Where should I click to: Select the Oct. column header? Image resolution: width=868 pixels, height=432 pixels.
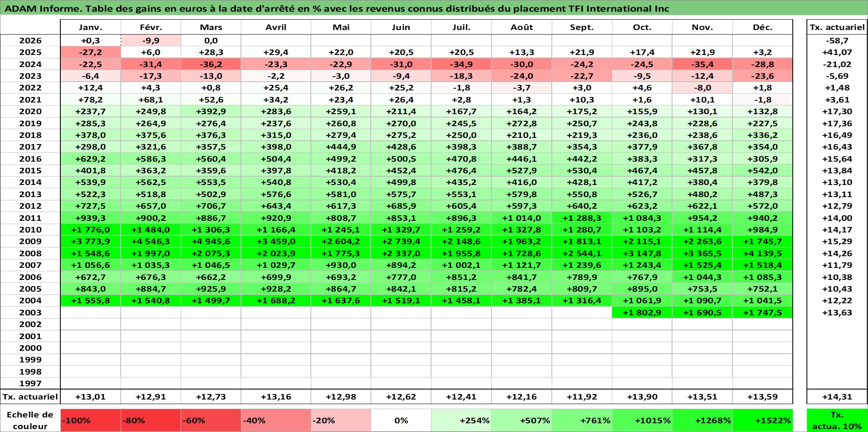(642, 27)
